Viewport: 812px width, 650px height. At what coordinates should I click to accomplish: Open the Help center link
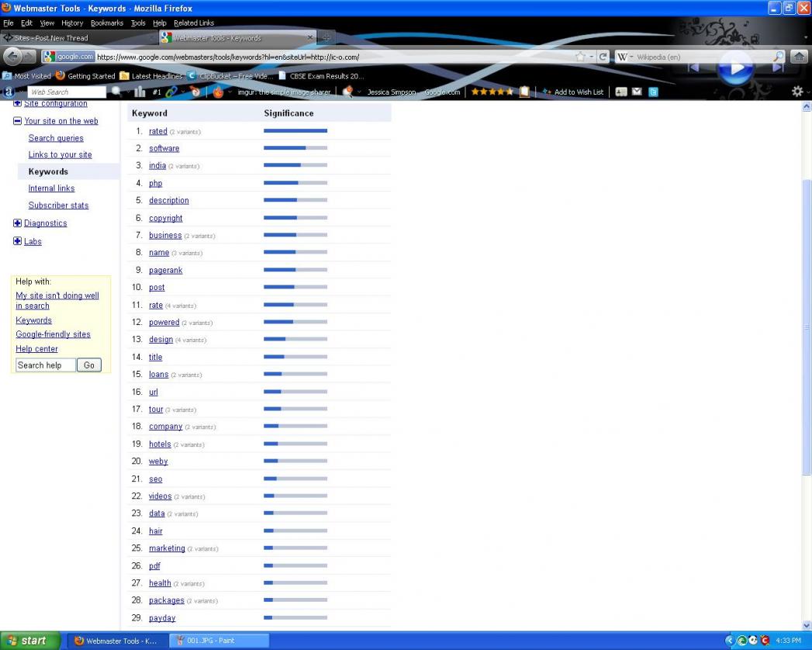tap(36, 348)
